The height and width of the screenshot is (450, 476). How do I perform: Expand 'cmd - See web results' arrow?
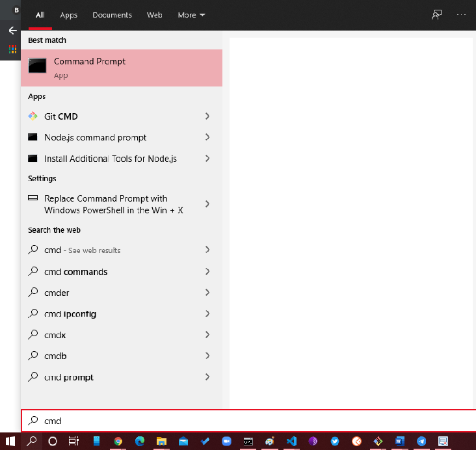(207, 250)
